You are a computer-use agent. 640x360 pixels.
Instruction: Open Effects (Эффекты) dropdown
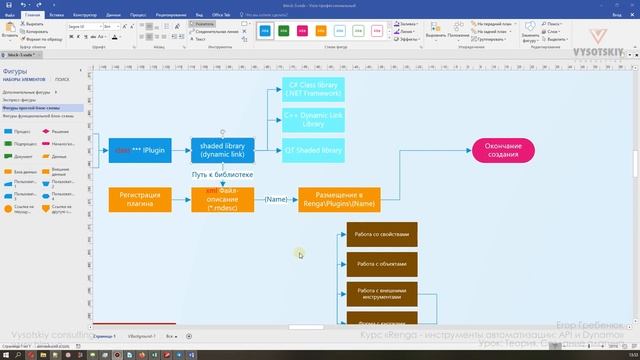407,39
